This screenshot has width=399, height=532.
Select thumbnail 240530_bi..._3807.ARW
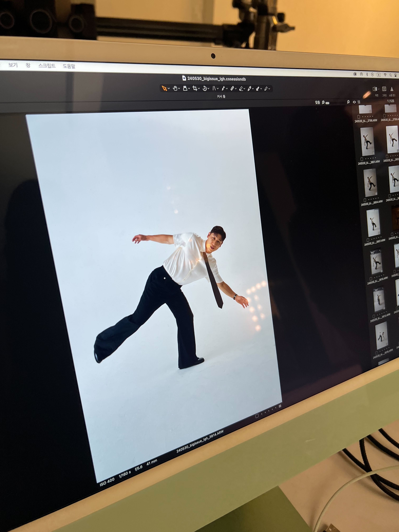coord(373,223)
